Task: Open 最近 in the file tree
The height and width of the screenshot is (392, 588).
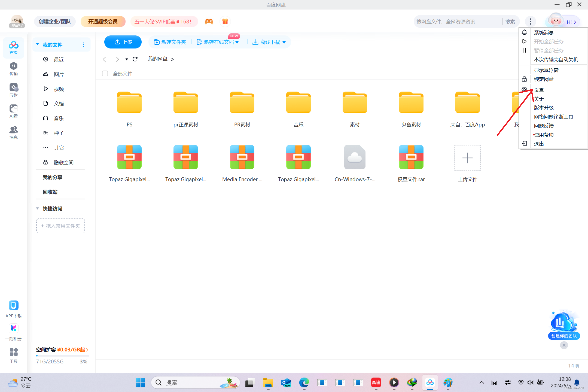Action: 59,59
